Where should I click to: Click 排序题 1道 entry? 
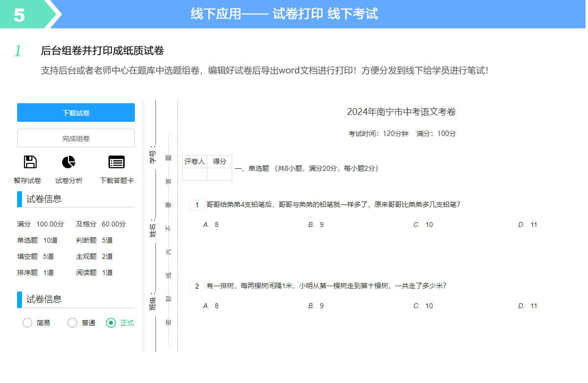coord(36,272)
